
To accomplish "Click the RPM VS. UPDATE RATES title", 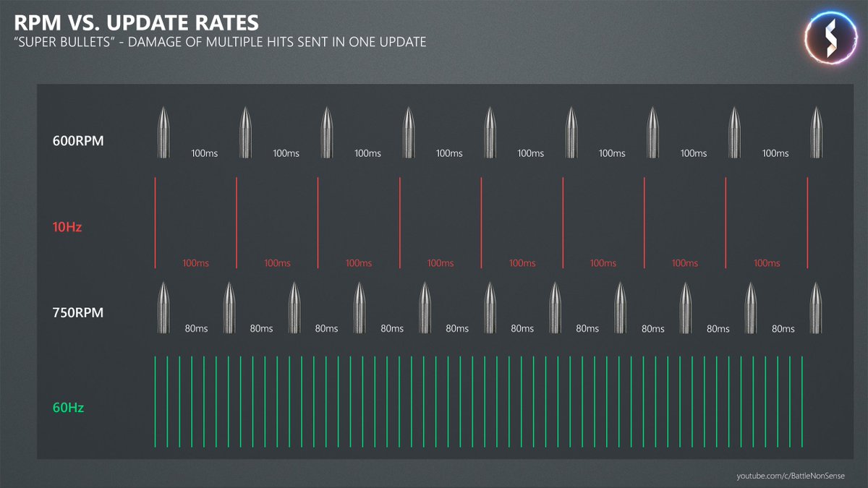I will point(135,22).
